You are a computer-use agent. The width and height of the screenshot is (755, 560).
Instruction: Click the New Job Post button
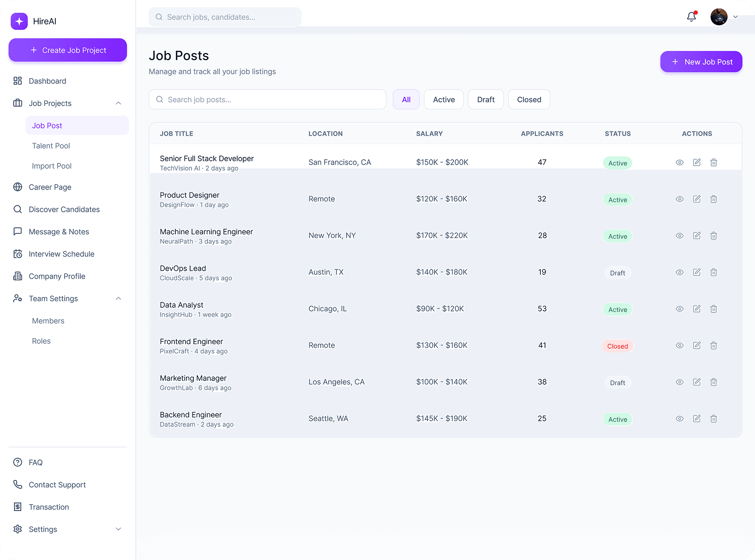pos(701,62)
